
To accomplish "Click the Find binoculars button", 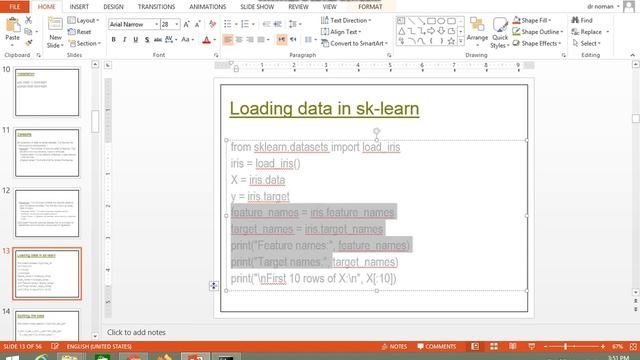I will click(582, 20).
